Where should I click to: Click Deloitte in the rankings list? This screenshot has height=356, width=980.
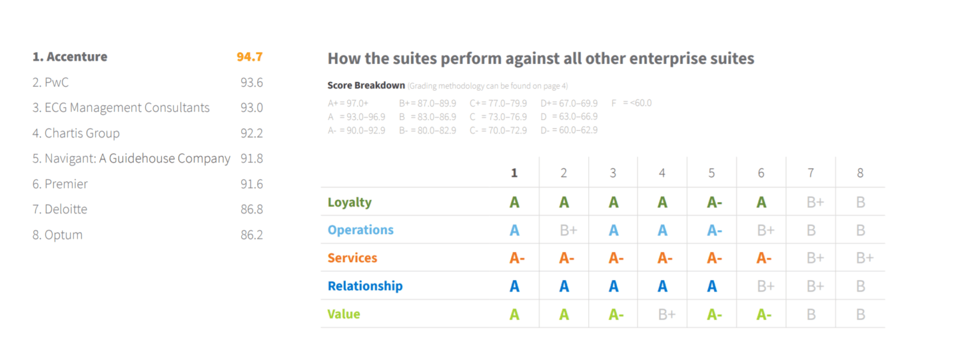point(60,209)
